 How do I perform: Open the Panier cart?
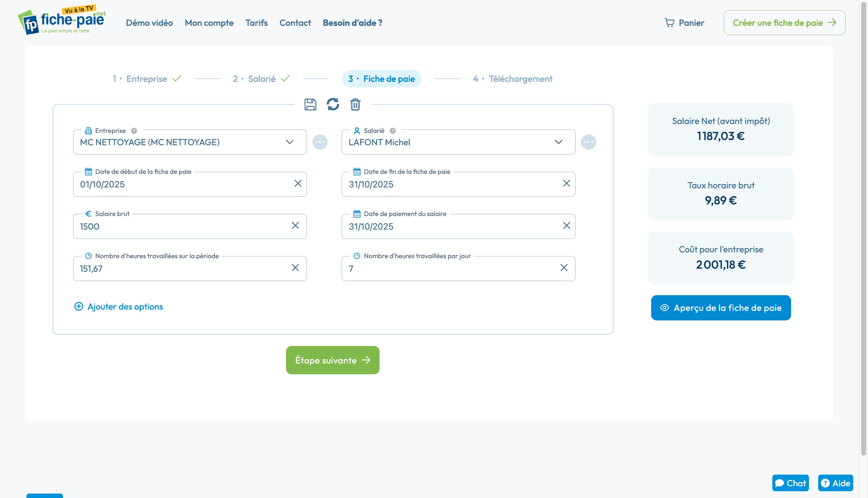pos(684,23)
